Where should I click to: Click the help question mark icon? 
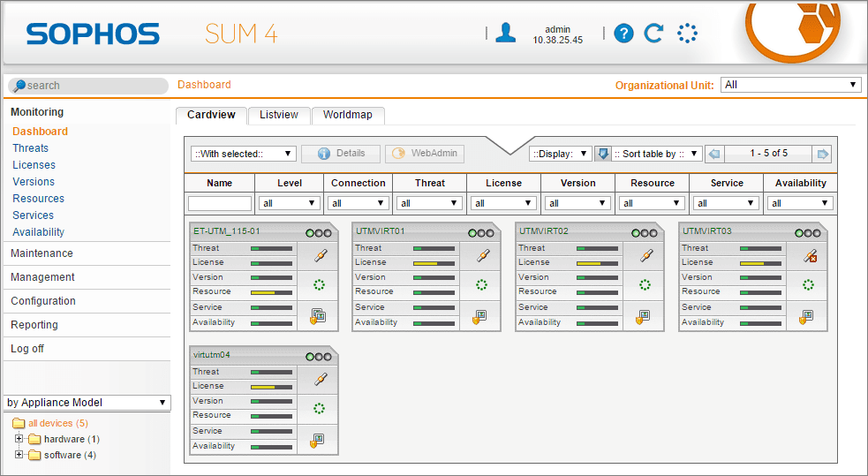click(623, 34)
